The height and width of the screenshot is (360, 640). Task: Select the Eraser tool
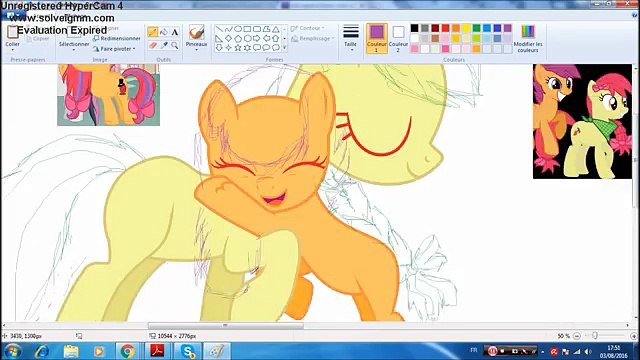(x=153, y=45)
